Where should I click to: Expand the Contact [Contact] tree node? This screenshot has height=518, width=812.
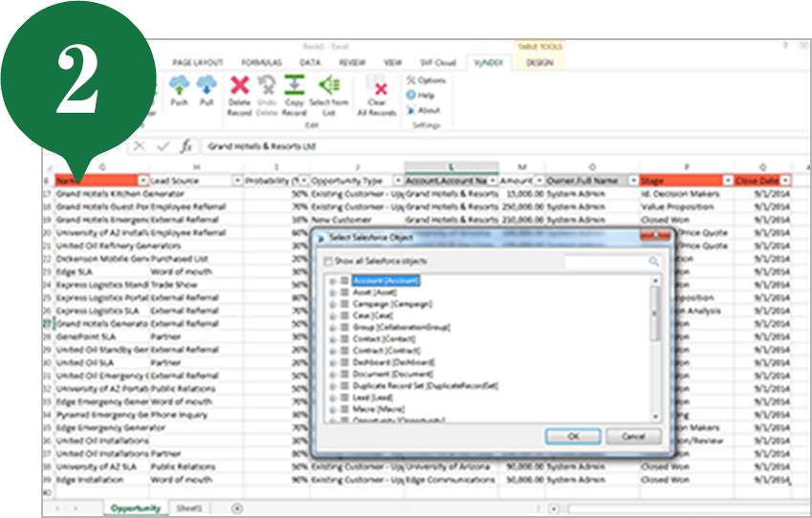pos(333,339)
